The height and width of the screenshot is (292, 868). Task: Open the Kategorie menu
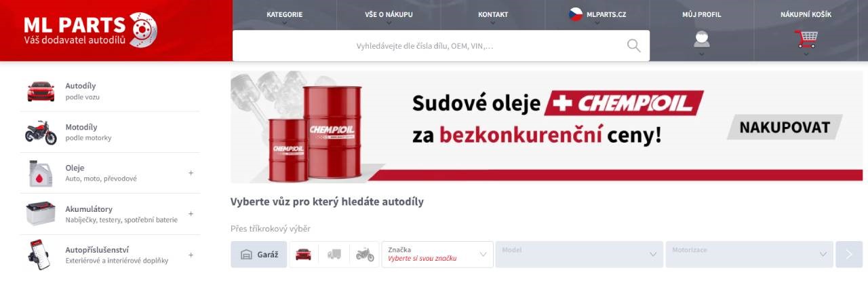tap(285, 15)
